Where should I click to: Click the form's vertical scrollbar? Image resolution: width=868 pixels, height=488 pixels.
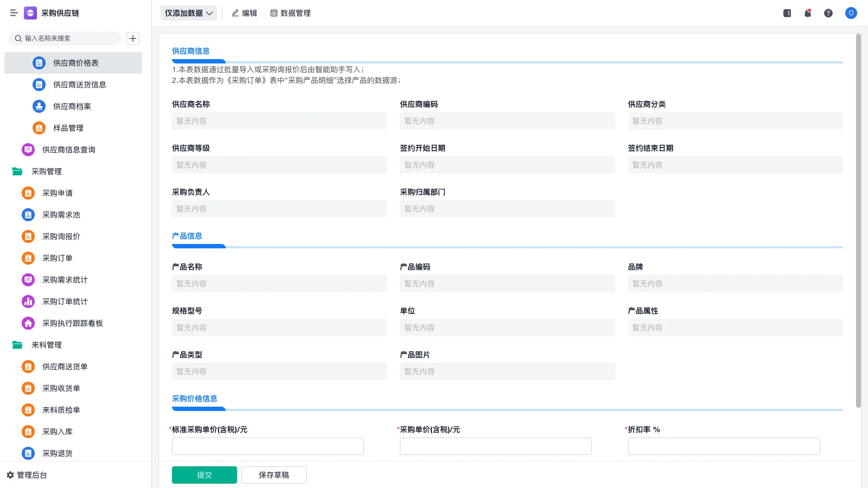click(858, 220)
